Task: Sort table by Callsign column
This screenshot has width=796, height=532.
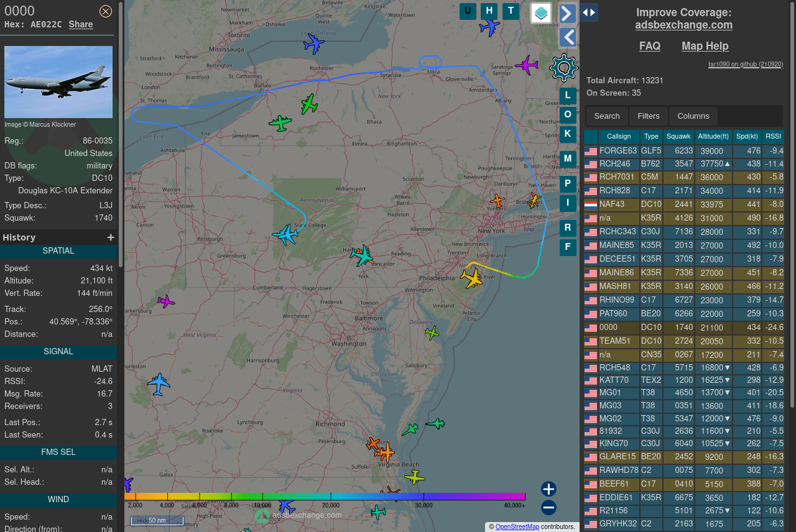Action: pyautogui.click(x=619, y=137)
